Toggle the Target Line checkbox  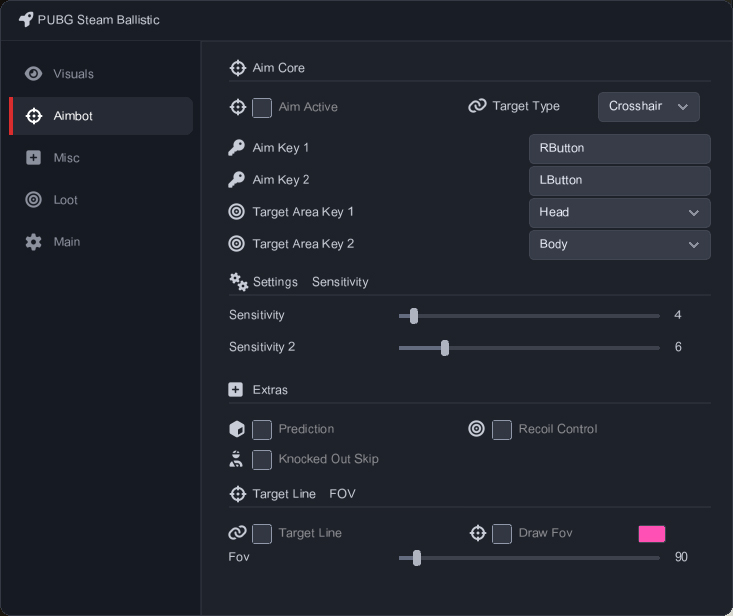(262, 534)
